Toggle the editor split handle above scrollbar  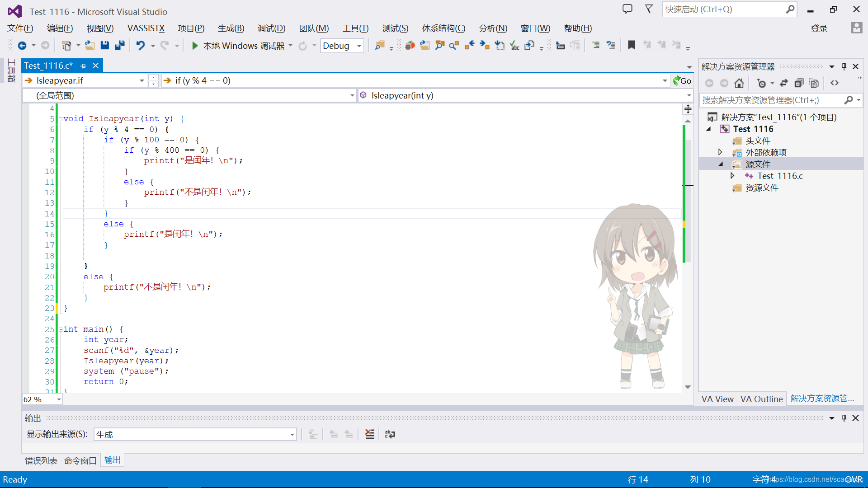(688, 109)
